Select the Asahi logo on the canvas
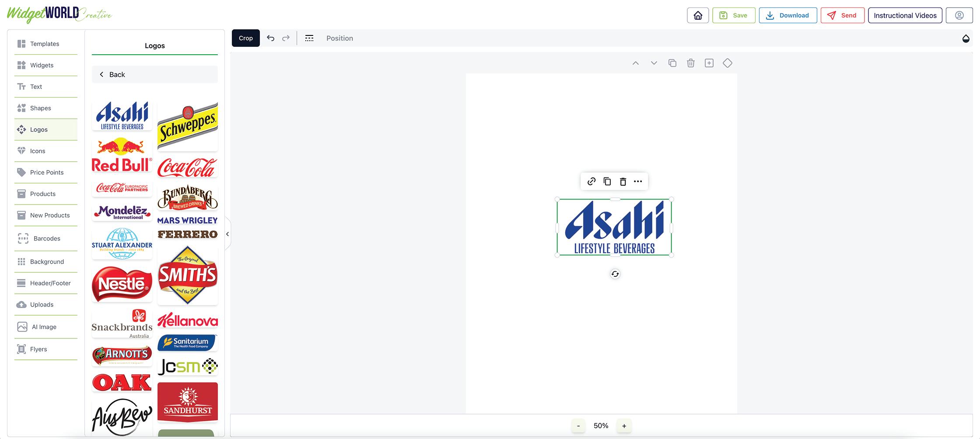 point(614,227)
